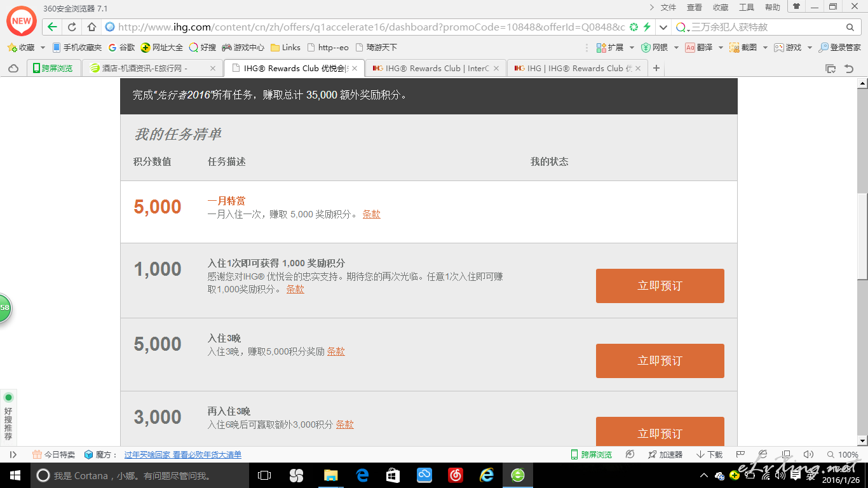Image resolution: width=868 pixels, height=488 pixels.
Task: Open the 100% zoom level control
Action: click(x=843, y=455)
